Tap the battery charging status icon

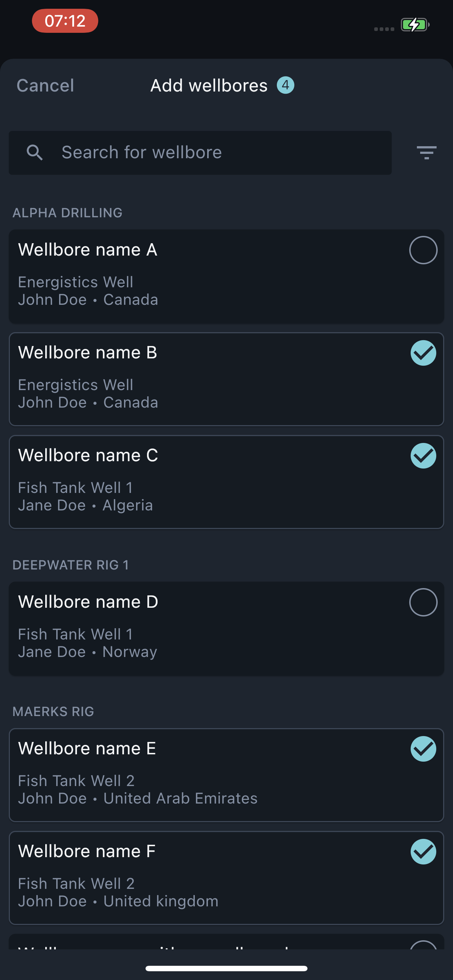click(415, 25)
